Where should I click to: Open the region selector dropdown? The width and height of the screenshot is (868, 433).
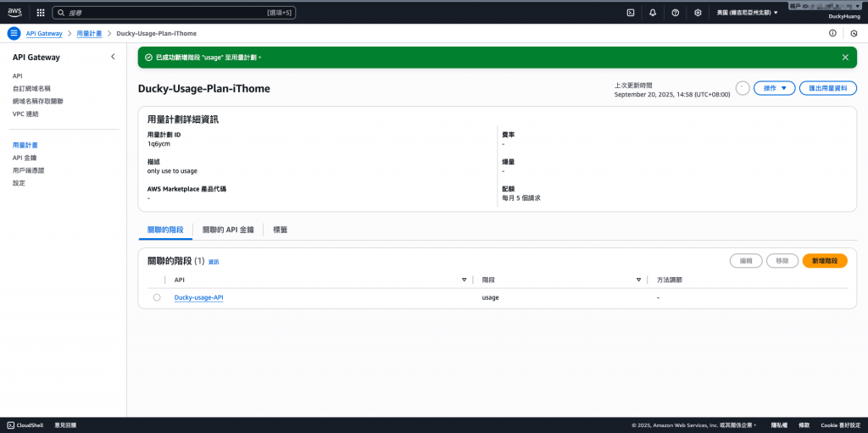(x=748, y=12)
